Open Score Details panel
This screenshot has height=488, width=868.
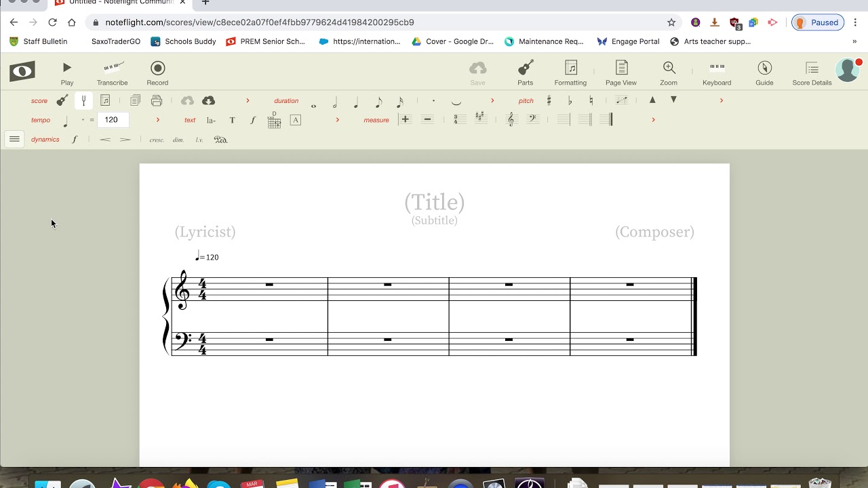click(812, 73)
